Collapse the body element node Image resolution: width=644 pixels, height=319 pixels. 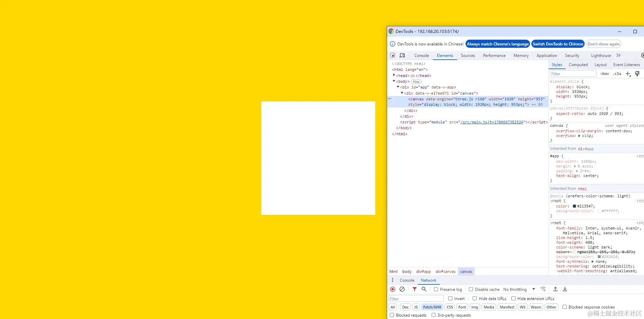click(x=394, y=81)
